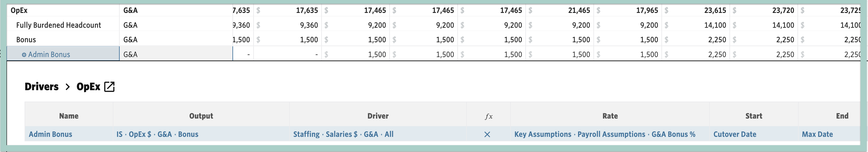Viewport: 868px width, 152px height.
Task: Select the Bonus row label
Action: pyautogui.click(x=26, y=40)
